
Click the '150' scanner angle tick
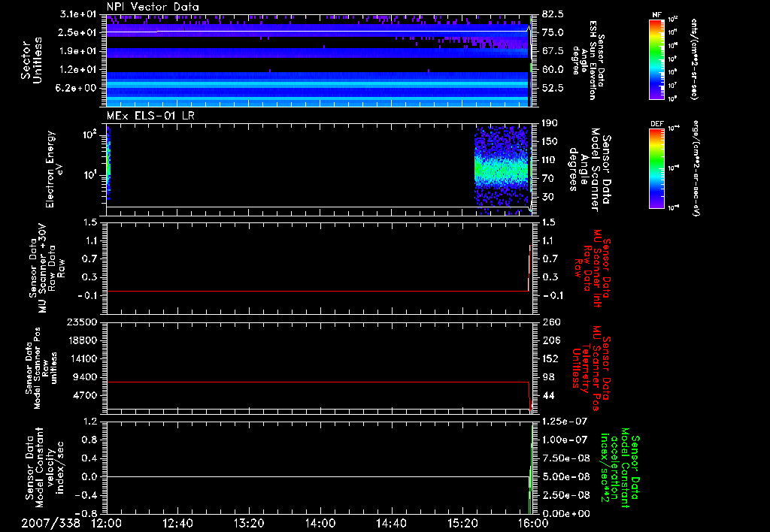(x=550, y=142)
